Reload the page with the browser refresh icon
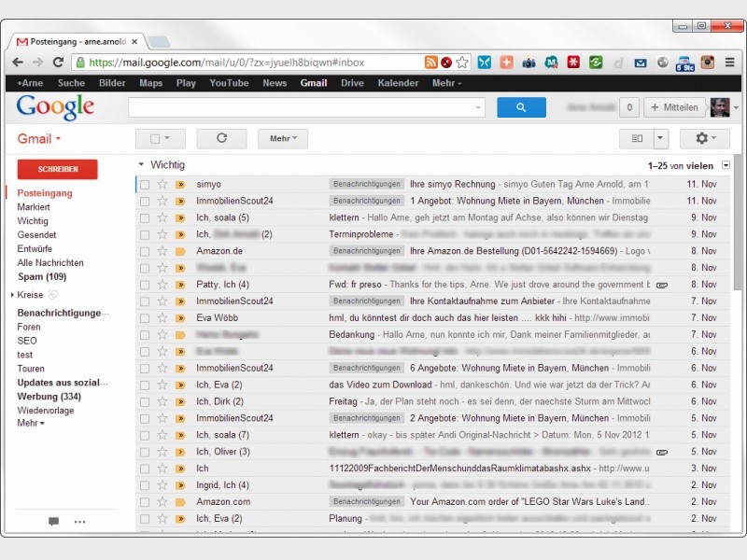The image size is (747, 560). point(58,63)
